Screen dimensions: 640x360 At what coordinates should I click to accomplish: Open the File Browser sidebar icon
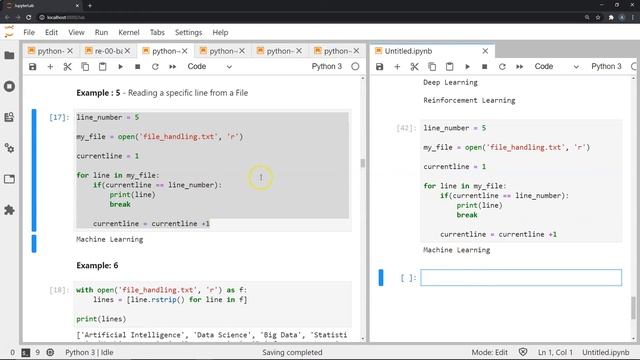click(x=9, y=56)
